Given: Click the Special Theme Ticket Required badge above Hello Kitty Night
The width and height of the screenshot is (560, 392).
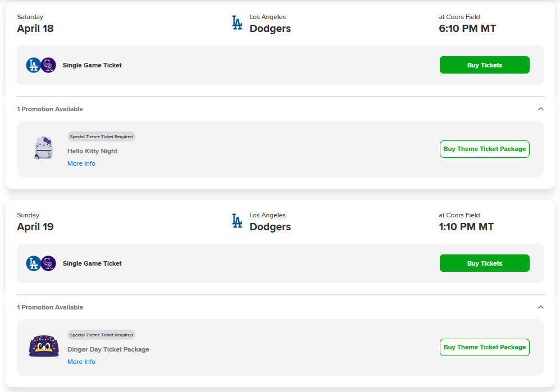Looking at the screenshot, I should [x=101, y=136].
